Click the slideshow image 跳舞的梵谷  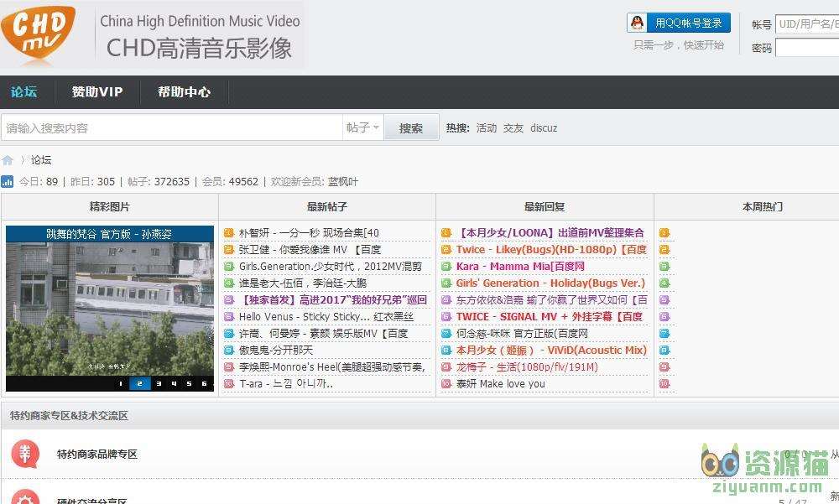[x=110, y=309]
